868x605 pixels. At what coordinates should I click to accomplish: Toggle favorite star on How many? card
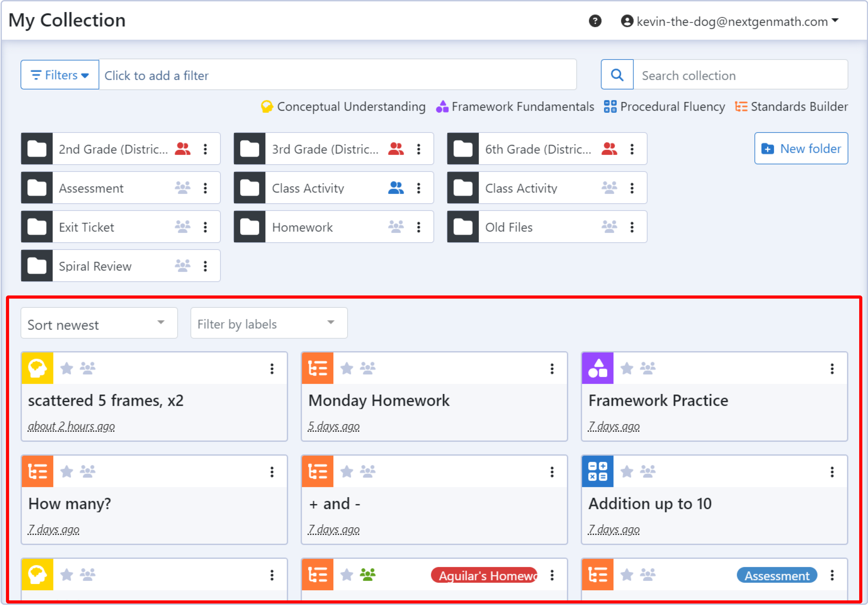[66, 472]
